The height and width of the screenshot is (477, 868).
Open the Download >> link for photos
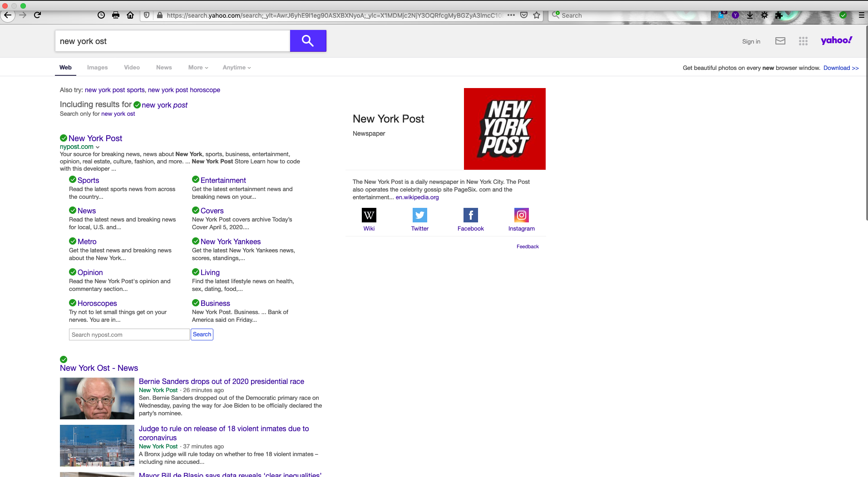tap(841, 68)
